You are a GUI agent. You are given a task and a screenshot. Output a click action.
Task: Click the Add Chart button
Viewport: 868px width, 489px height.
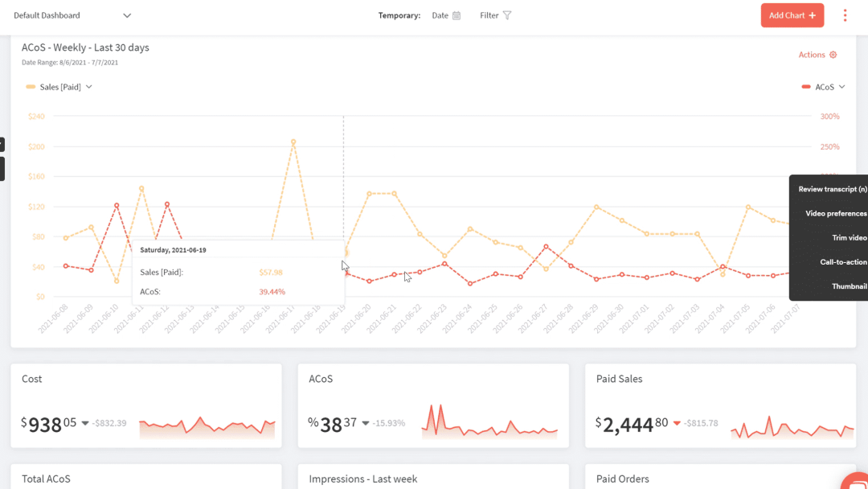792,14
